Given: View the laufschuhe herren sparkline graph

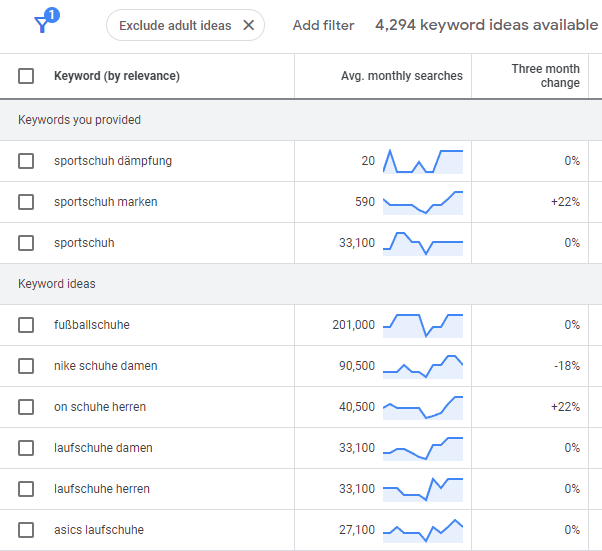Looking at the screenshot, I should point(423,489).
